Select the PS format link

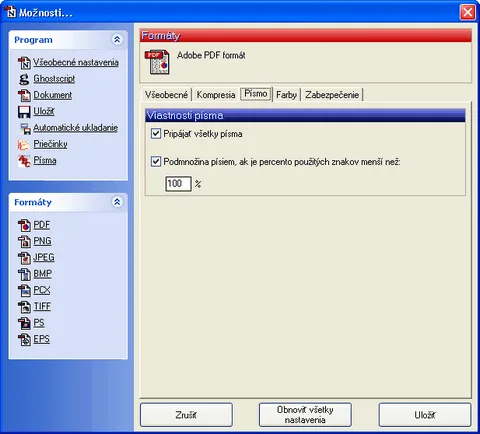pos(39,323)
